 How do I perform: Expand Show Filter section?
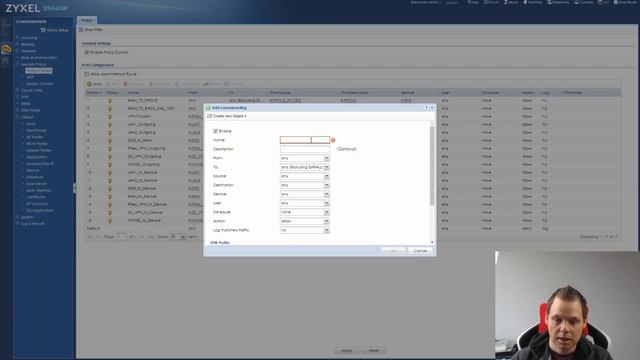pyautogui.click(x=91, y=30)
